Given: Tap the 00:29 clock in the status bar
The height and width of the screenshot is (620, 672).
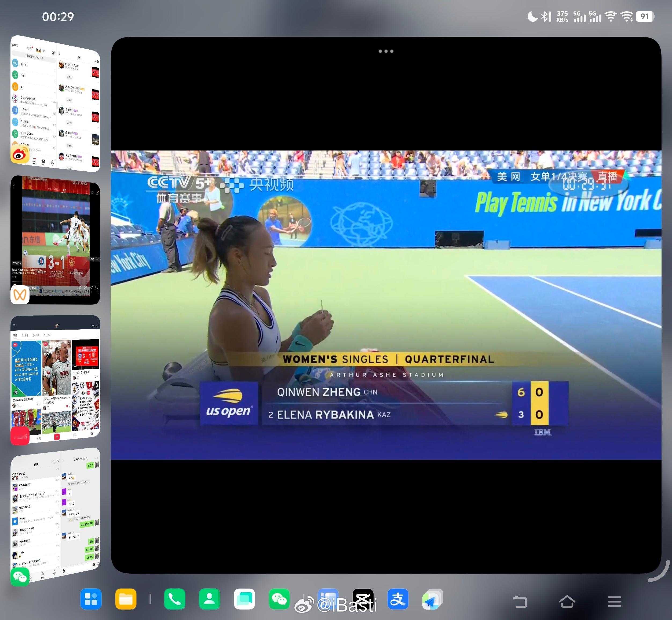Looking at the screenshot, I should (58, 17).
